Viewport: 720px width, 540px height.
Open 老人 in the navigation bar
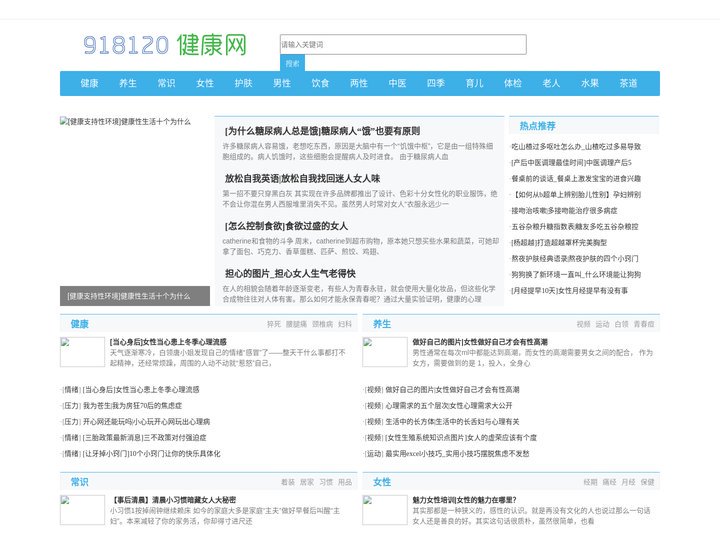(551, 83)
